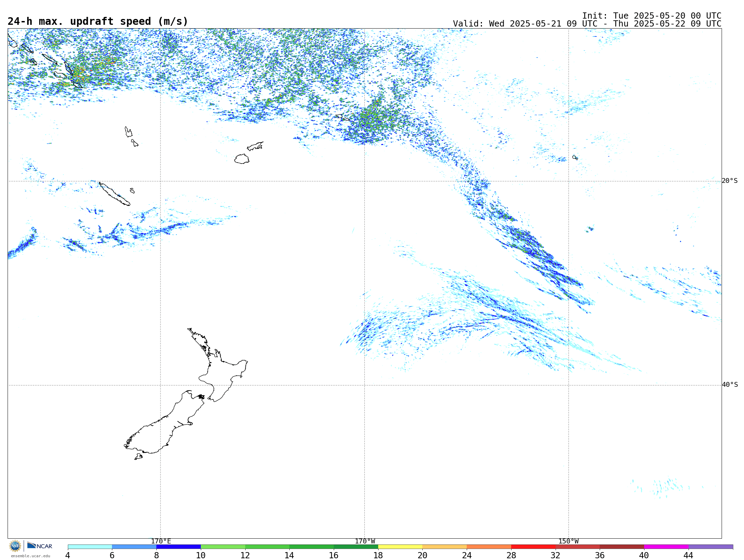Image resolution: width=744 pixels, height=560 pixels.
Task: Click the Stewart Island outline south of New Zealand
Action: coord(138,457)
